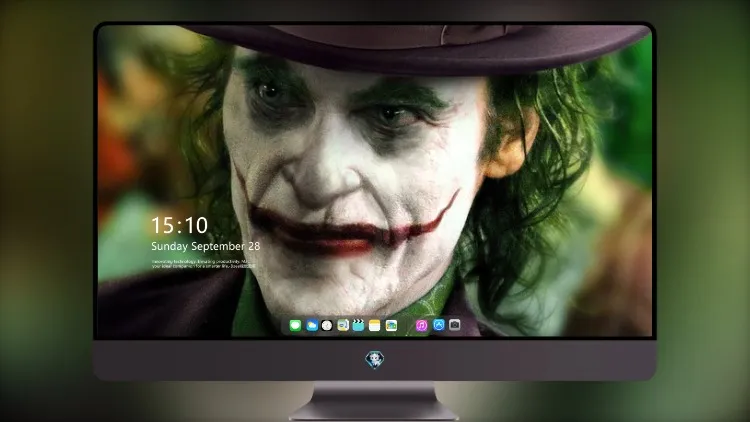Open the Camera app in the dock
Image resolution: width=750 pixels, height=422 pixels.
(455, 325)
